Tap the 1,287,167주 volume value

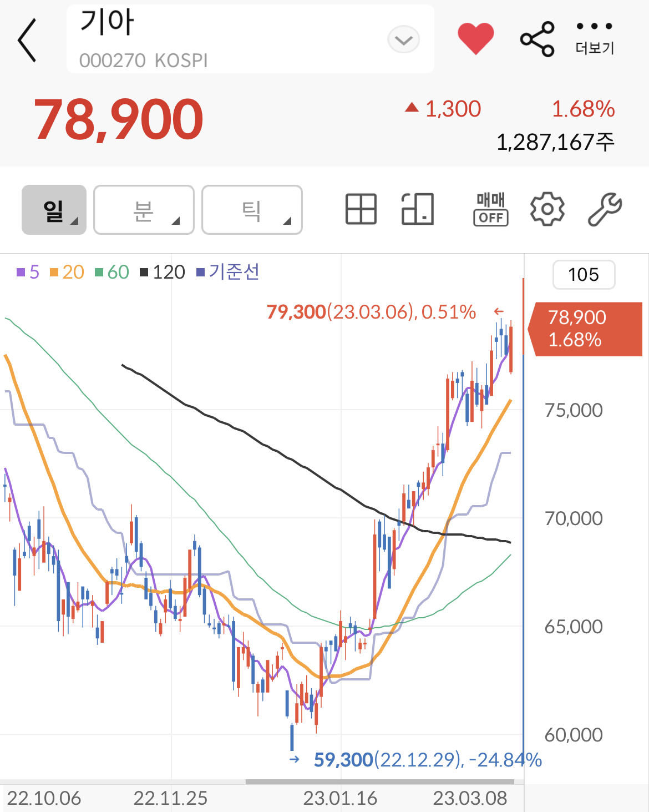tap(555, 142)
